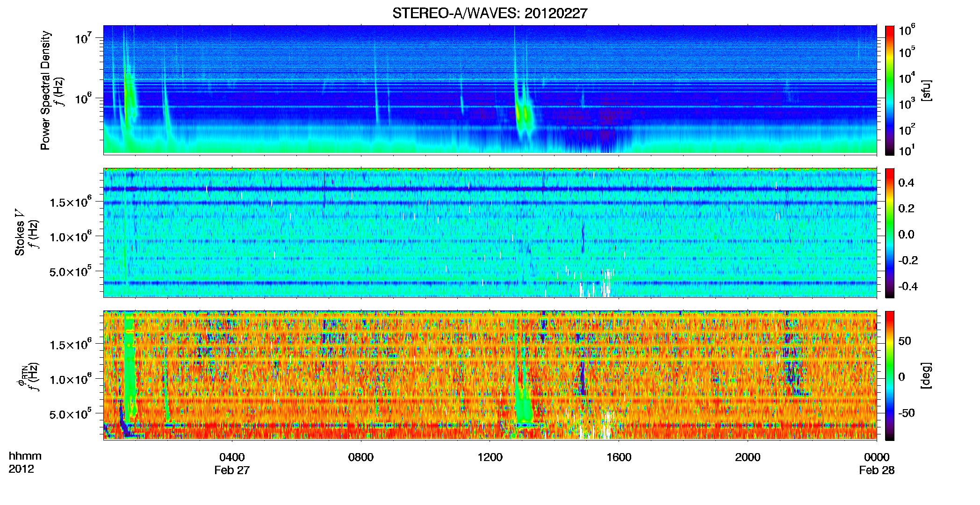Click the hhmm axis caption
Screen dimensions: 980x505
click(x=25, y=456)
